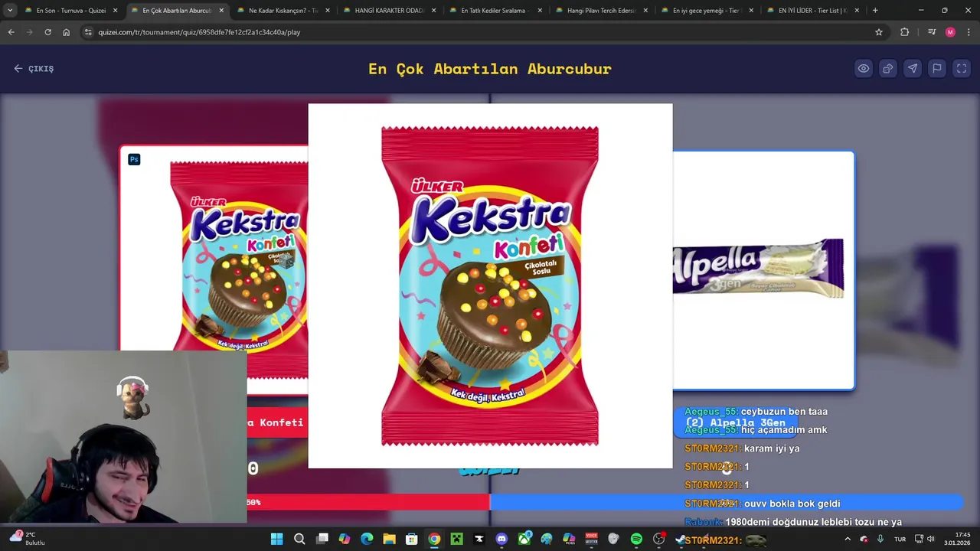Screen dimensions: 980x551
Task: Change the TUR keyboard language
Action: 900,539
